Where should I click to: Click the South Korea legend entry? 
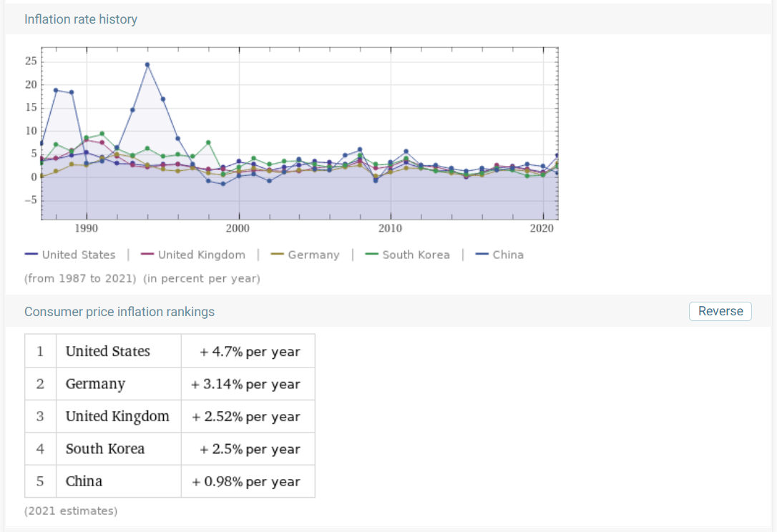tap(407, 255)
